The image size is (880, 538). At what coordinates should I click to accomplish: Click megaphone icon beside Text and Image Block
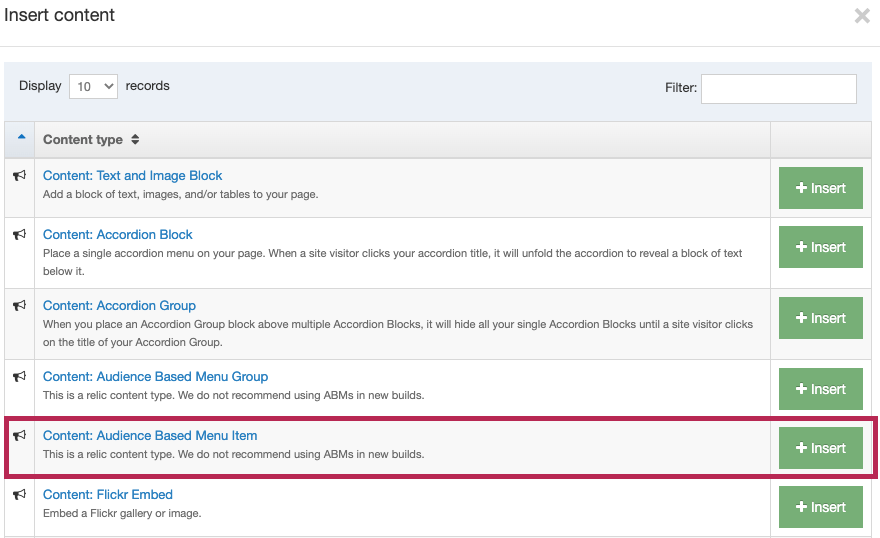pos(19,176)
